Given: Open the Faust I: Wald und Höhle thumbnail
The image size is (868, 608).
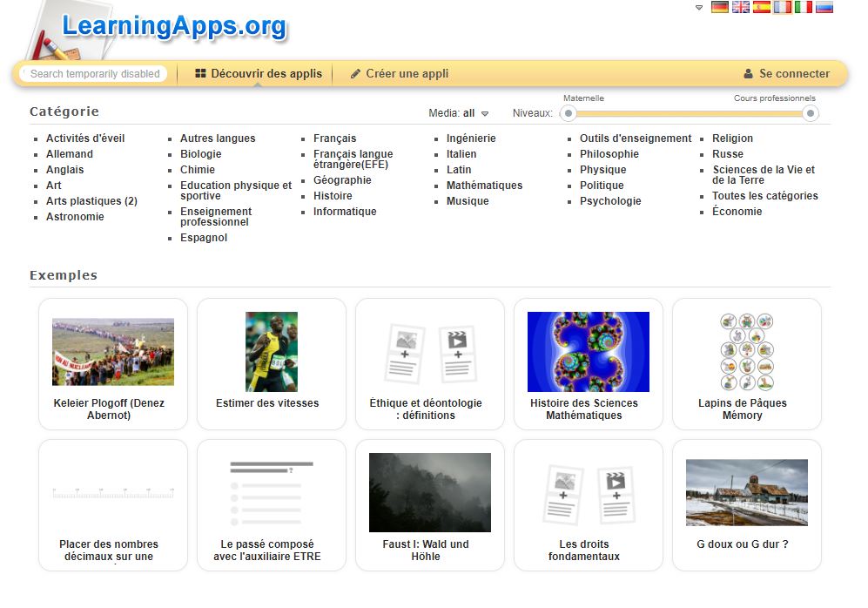Looking at the screenshot, I should 429,492.
